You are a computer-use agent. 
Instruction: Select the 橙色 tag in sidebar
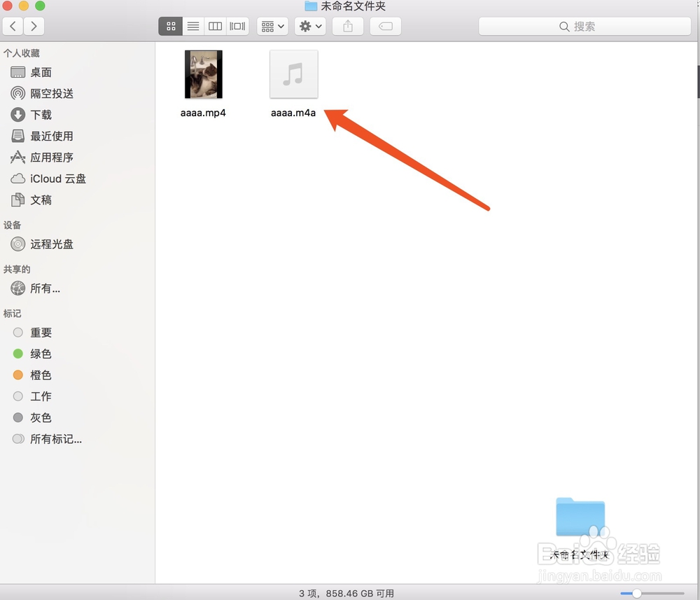pyautogui.click(x=39, y=375)
